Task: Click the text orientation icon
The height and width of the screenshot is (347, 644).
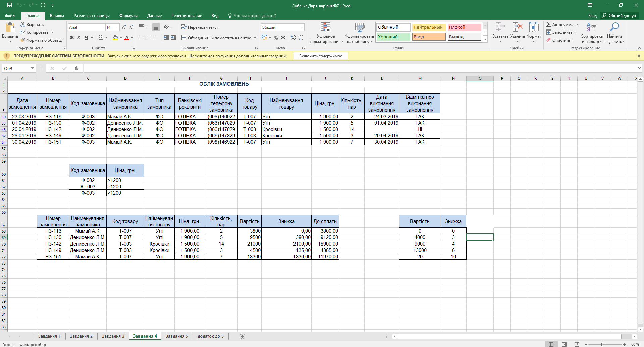Action: click(166, 27)
